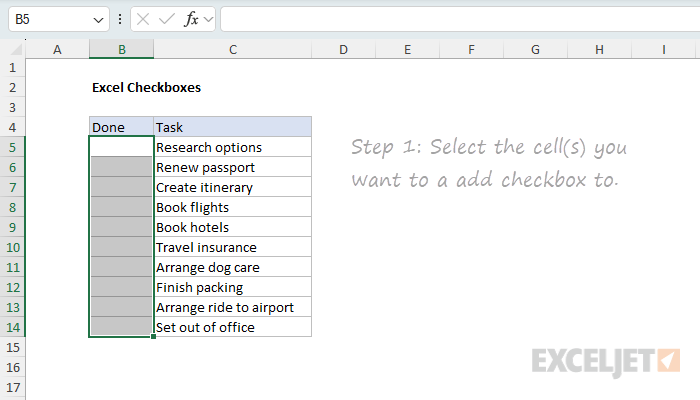Click the Done cell beside Finish packing
Viewport: 700px width, 400px height.
tap(121, 287)
